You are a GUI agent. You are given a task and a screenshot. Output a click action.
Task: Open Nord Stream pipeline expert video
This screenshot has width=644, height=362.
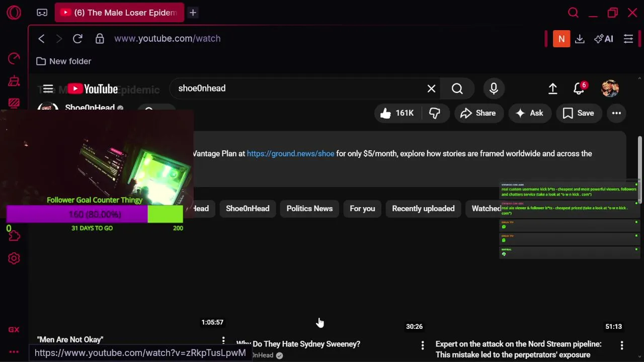(x=518, y=349)
